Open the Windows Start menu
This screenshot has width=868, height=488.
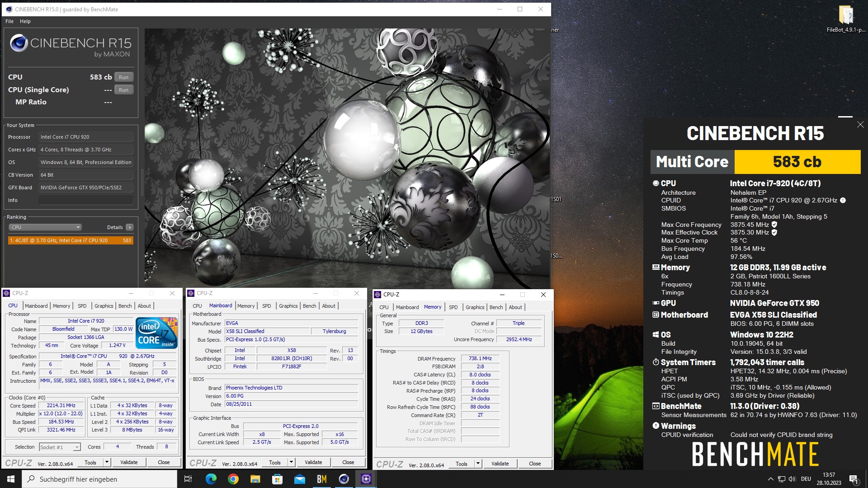click(11, 479)
